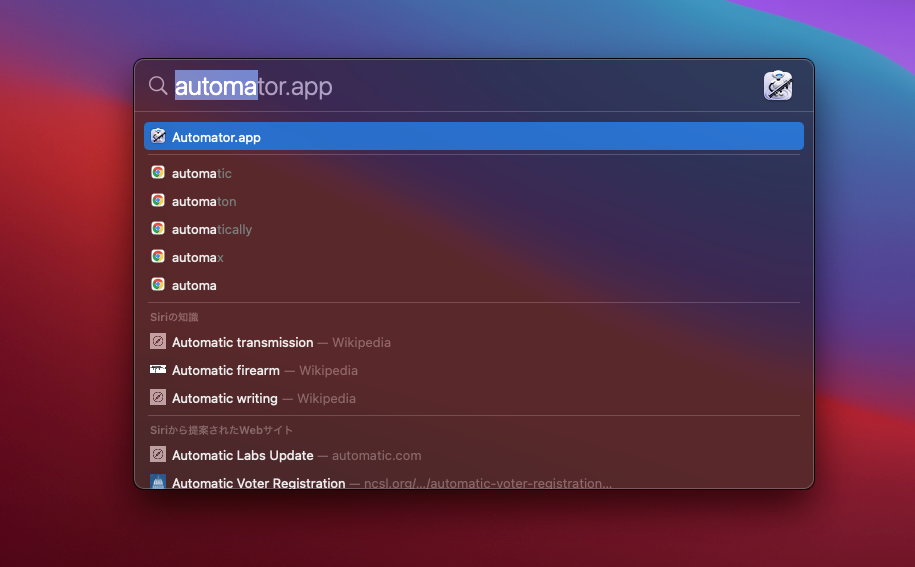
Task: Click Safari compass icon beside Automatic writing
Action: [158, 397]
